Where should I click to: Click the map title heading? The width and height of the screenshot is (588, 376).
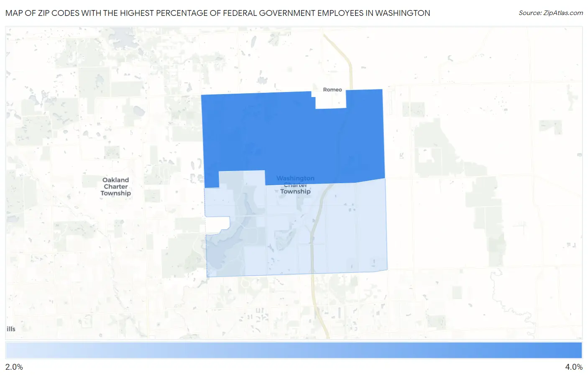(x=218, y=13)
